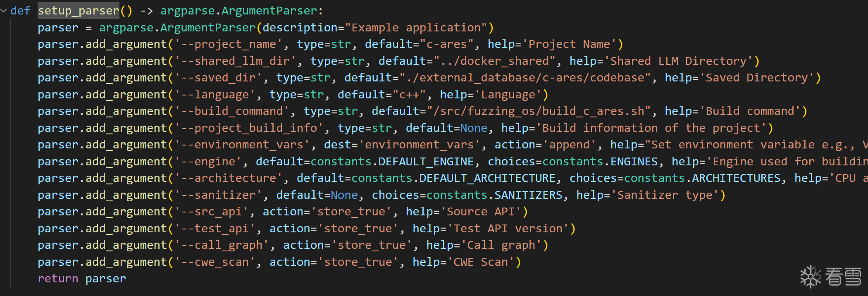Click the highlighted setup_parser function name
Viewport: 868px width, 296px height.
point(79,11)
